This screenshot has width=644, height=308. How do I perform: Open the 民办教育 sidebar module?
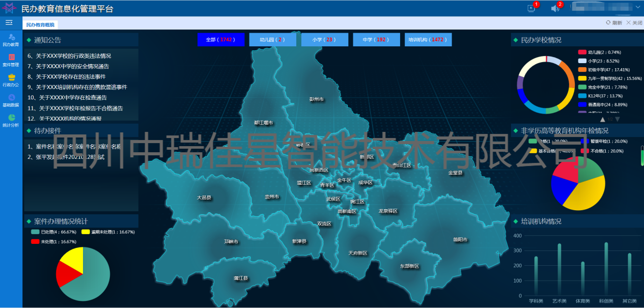click(11, 39)
